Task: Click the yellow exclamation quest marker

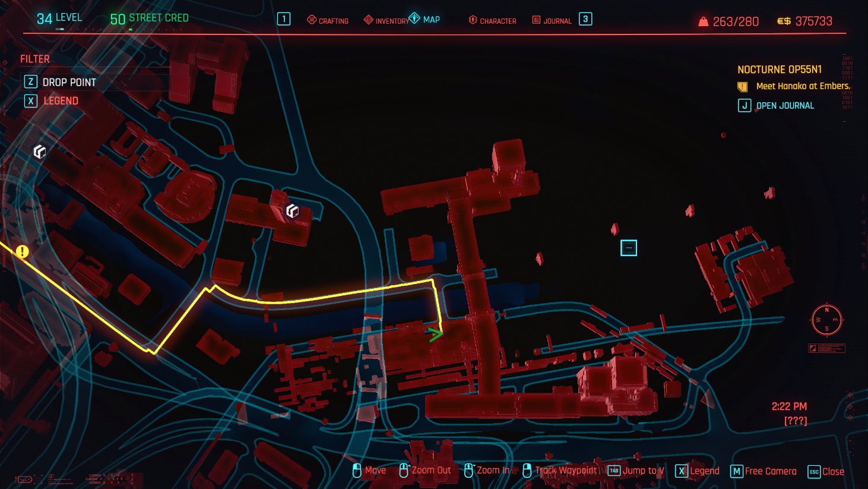Action: 22,251
